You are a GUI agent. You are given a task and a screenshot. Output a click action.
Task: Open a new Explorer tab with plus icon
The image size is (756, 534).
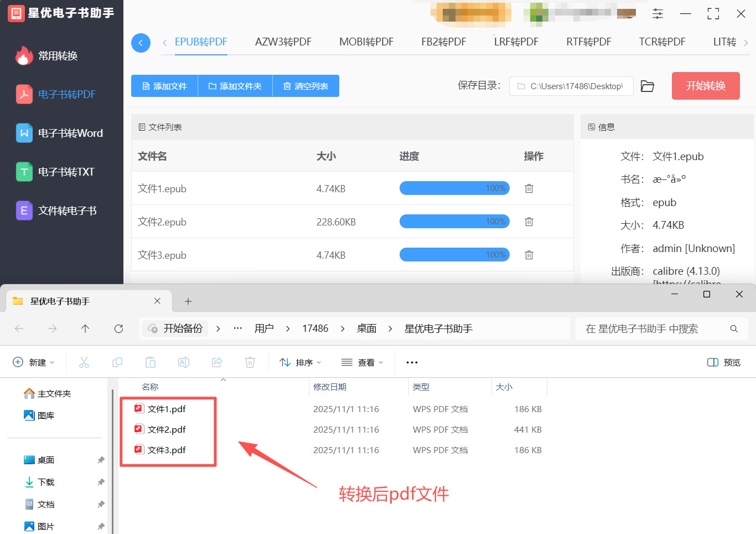click(x=188, y=301)
